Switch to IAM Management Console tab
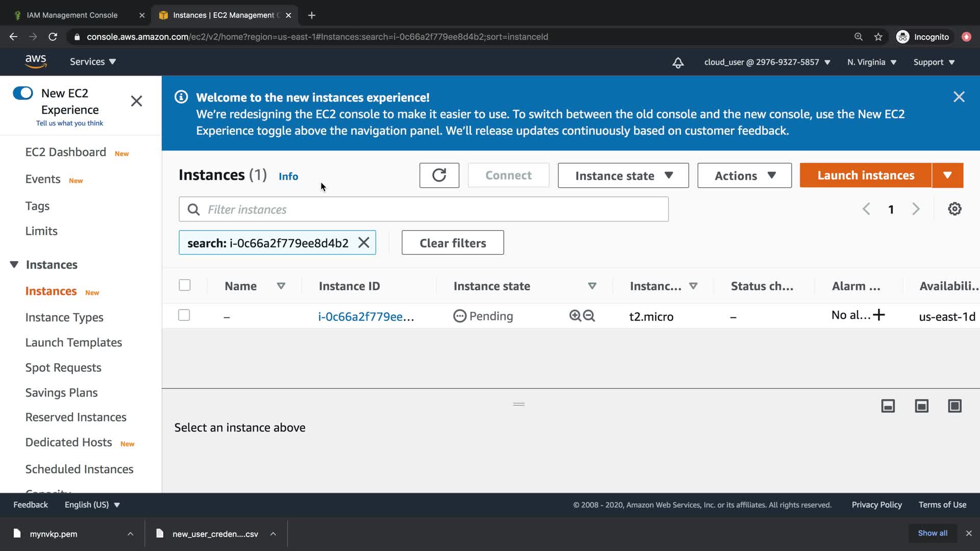The height and width of the screenshot is (551, 980). 72,15
